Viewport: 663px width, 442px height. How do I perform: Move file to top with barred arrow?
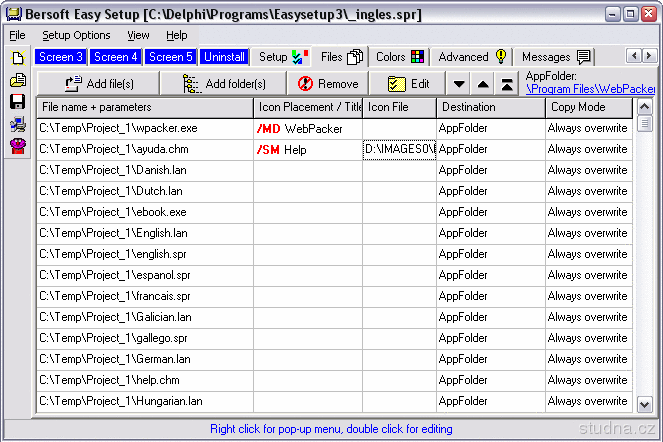[507, 85]
